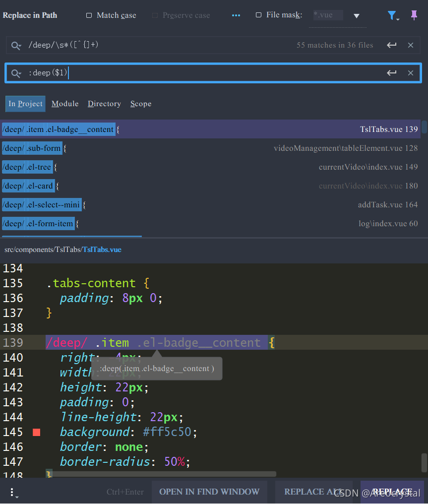Screen dimensions: 428x504
Task: Clear the search pattern with the X icon
Action: [x=411, y=45]
